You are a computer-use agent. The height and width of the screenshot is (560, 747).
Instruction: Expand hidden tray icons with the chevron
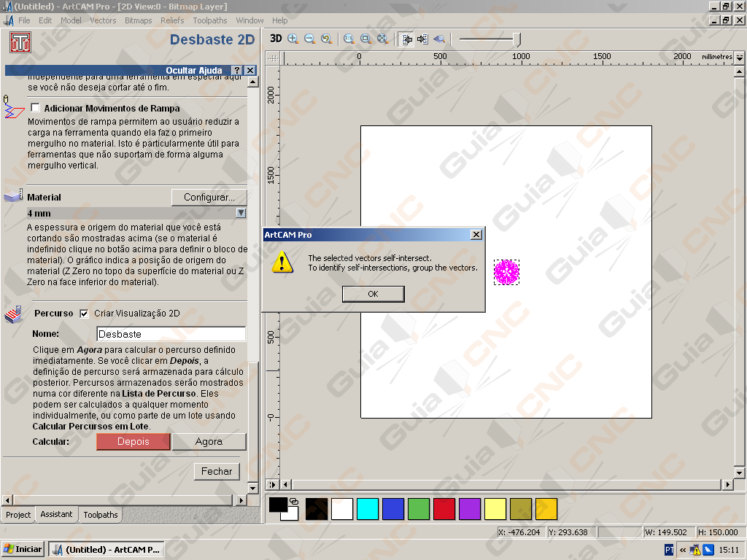click(x=683, y=550)
